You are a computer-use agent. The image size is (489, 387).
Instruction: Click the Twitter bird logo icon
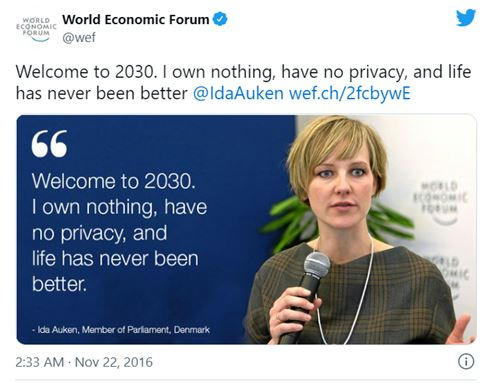(466, 17)
